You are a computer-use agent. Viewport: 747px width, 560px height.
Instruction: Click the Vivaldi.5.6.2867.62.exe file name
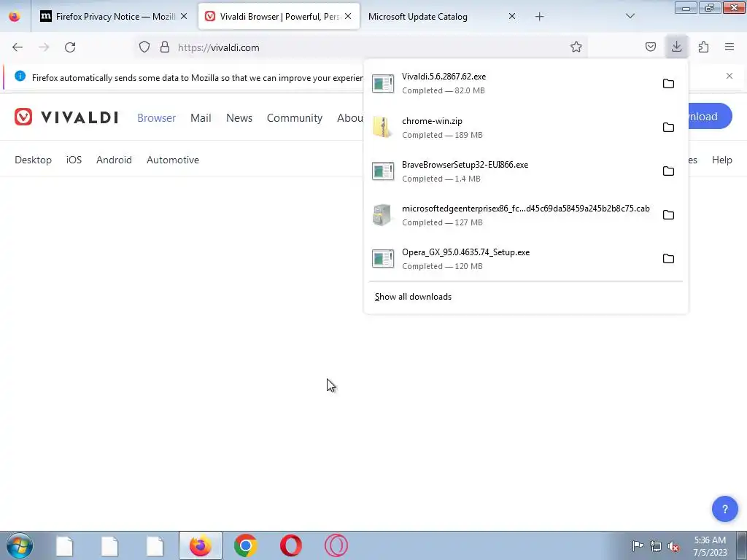[444, 76]
